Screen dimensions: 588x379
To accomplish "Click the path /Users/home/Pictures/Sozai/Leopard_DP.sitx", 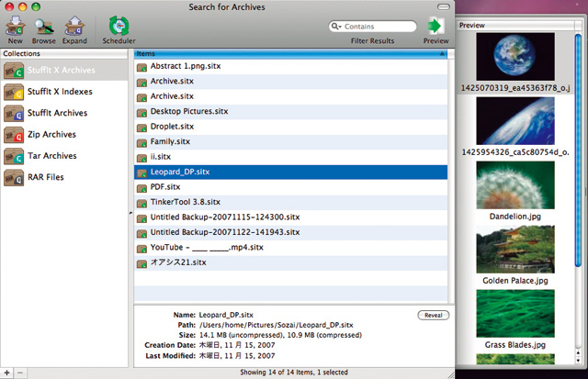I will [x=276, y=325].
